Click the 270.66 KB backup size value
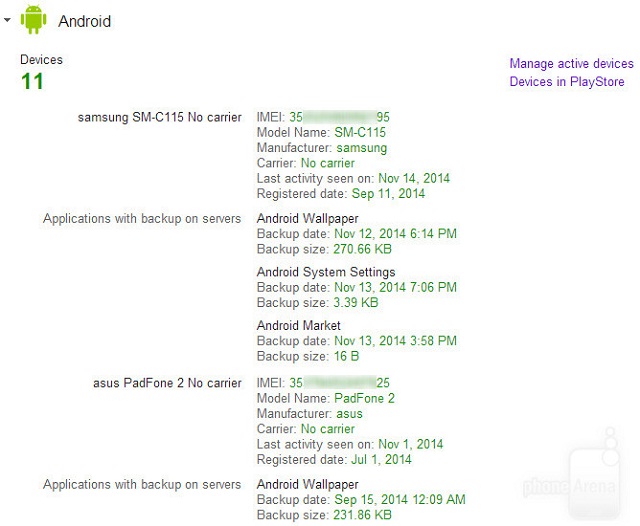 pos(365,248)
